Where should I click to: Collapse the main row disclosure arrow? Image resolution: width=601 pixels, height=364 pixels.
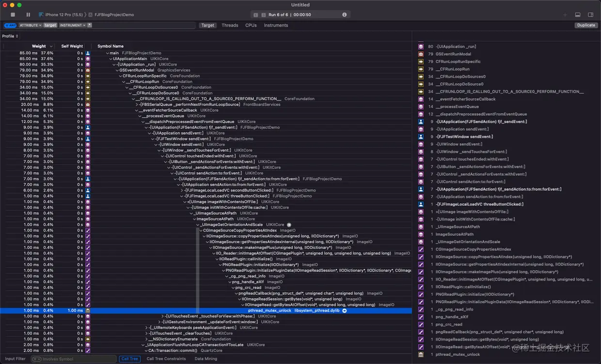(108, 53)
